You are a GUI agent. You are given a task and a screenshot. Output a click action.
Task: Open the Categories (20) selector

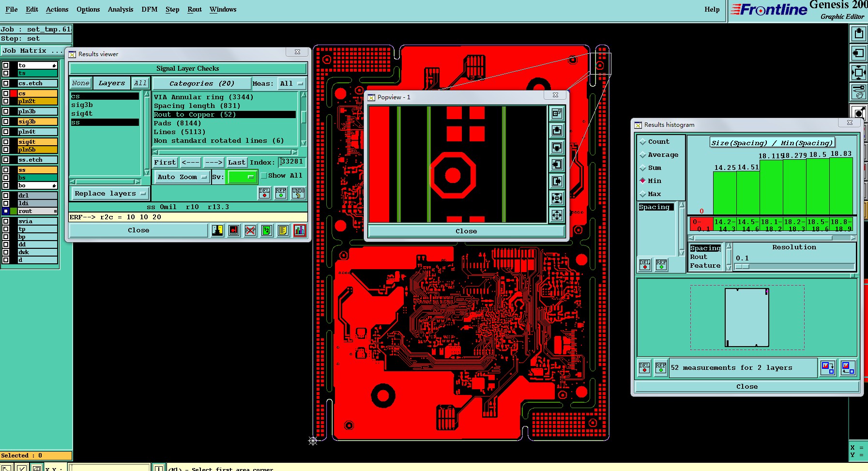tap(201, 84)
